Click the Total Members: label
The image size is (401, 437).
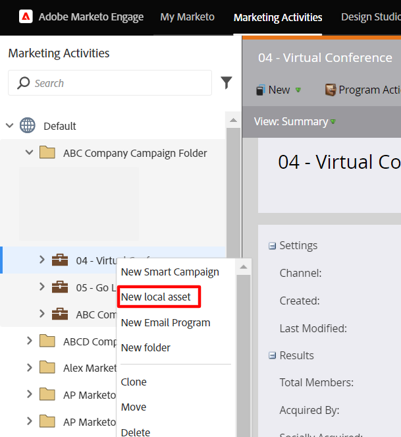pos(316,382)
